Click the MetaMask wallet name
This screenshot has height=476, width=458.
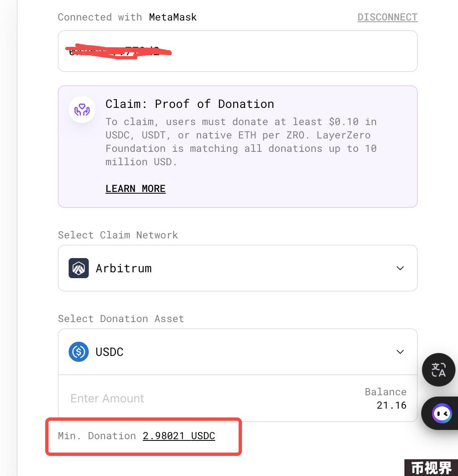[172, 17]
